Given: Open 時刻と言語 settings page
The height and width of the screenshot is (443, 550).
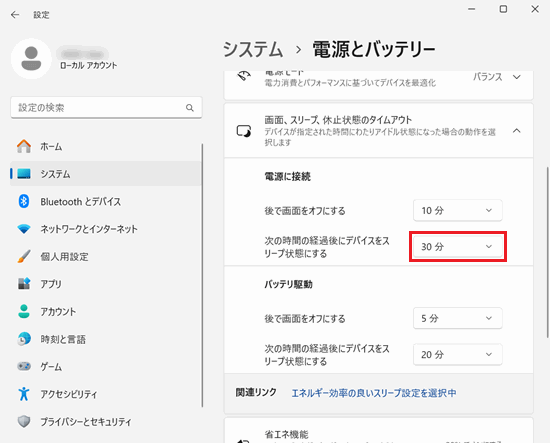Looking at the screenshot, I should point(106,339).
